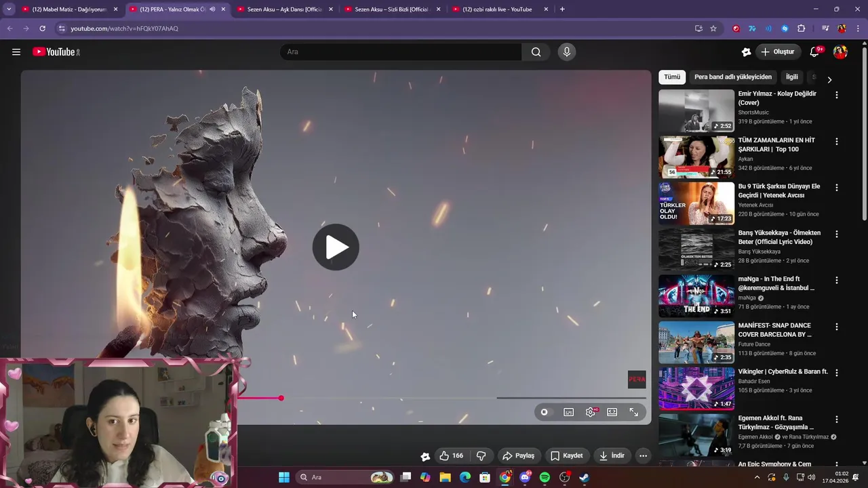Select the Pera band adlı yükleyiciden chip
868x488 pixels.
(x=733, y=77)
